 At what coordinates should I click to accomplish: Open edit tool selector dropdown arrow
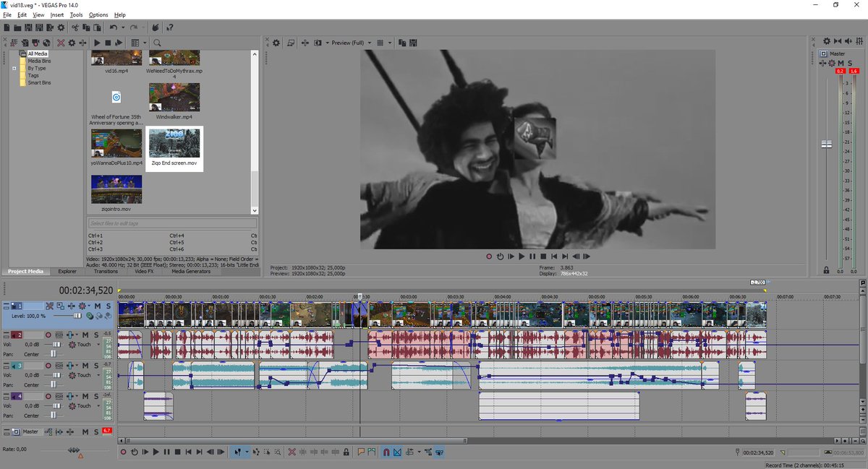(247, 452)
